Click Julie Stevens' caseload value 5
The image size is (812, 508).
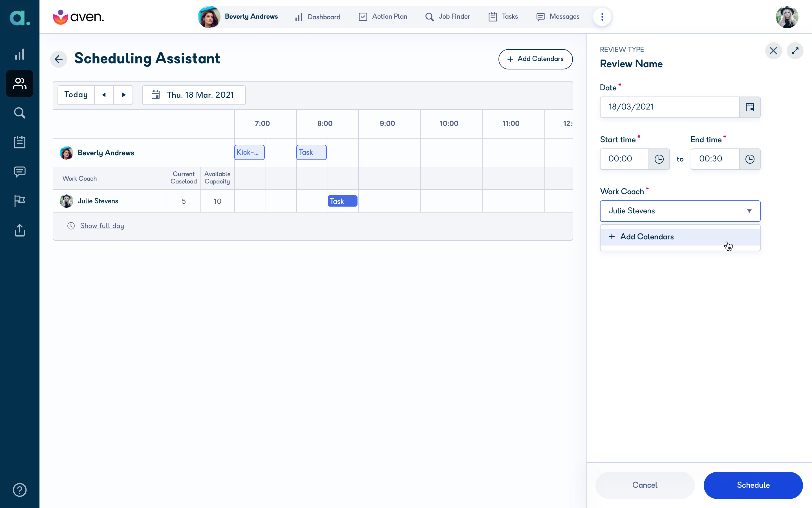[184, 201]
